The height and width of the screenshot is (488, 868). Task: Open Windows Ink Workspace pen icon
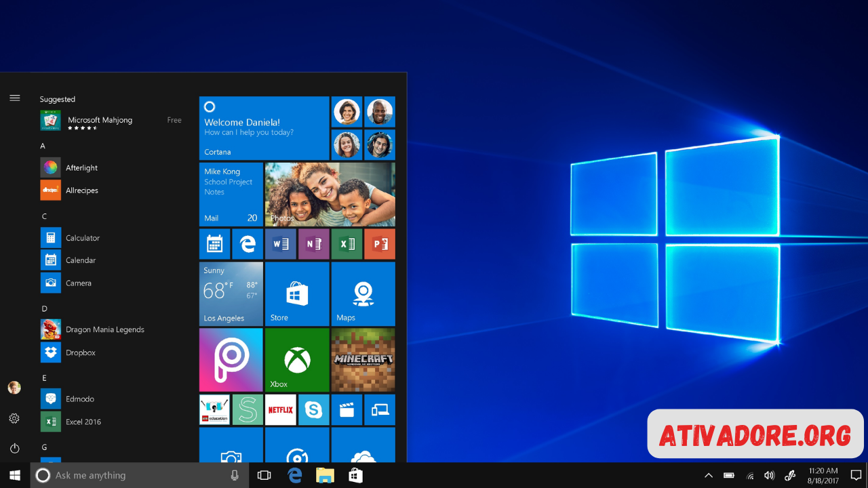pyautogui.click(x=790, y=475)
